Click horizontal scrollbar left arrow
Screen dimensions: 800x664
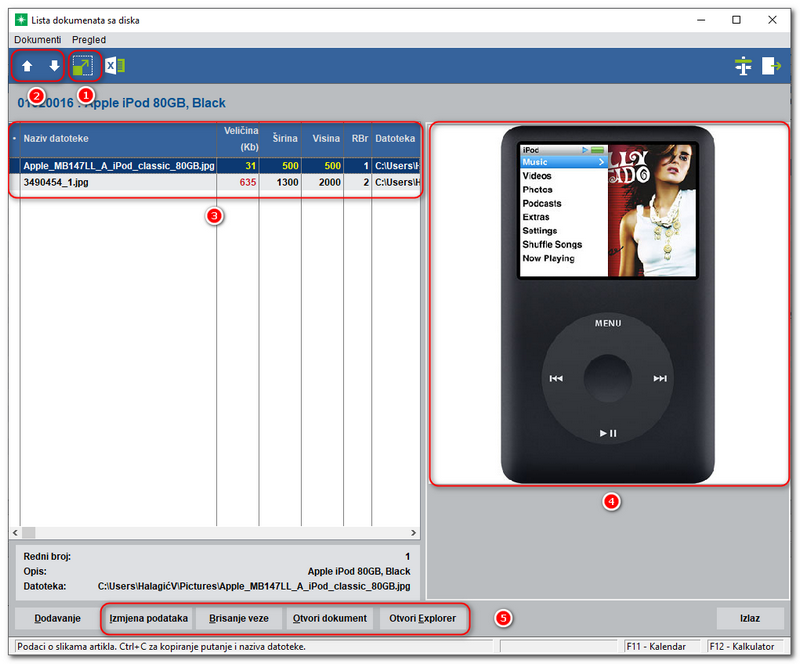coord(15,533)
